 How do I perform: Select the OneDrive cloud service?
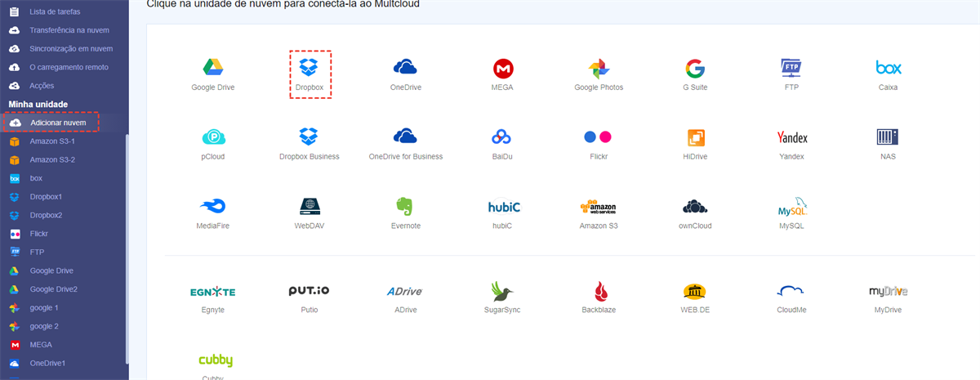(x=406, y=67)
